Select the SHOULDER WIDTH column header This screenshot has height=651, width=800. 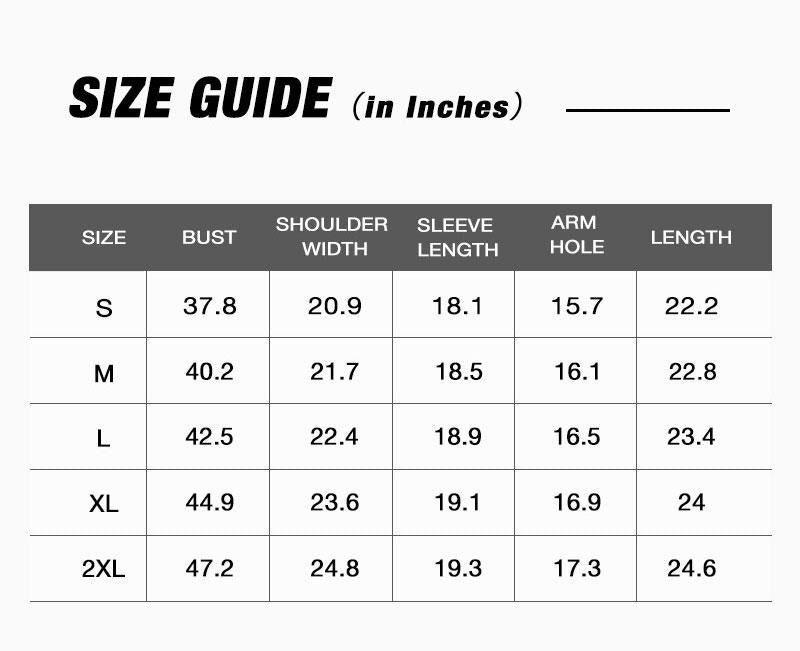[332, 237]
